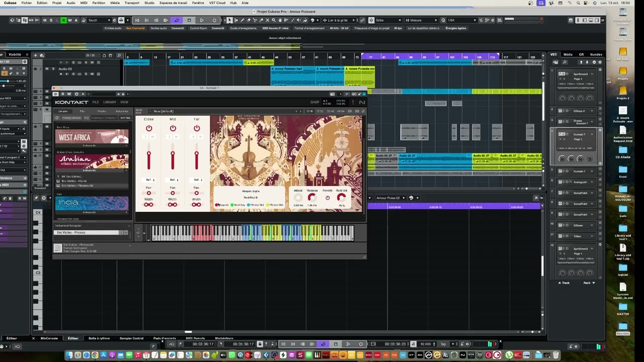Screen dimensions: 644x362
Task: Click the Tap tempo button
Action: [x=443, y=344]
